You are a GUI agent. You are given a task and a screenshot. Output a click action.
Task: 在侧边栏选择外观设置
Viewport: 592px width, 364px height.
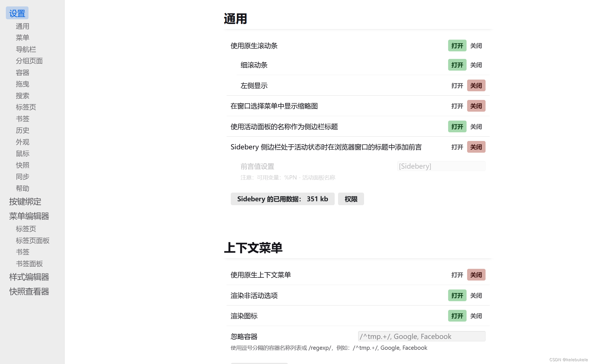tap(22, 142)
